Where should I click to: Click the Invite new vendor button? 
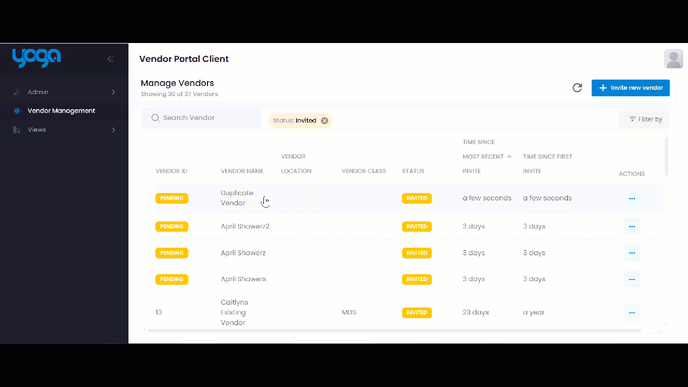[631, 88]
